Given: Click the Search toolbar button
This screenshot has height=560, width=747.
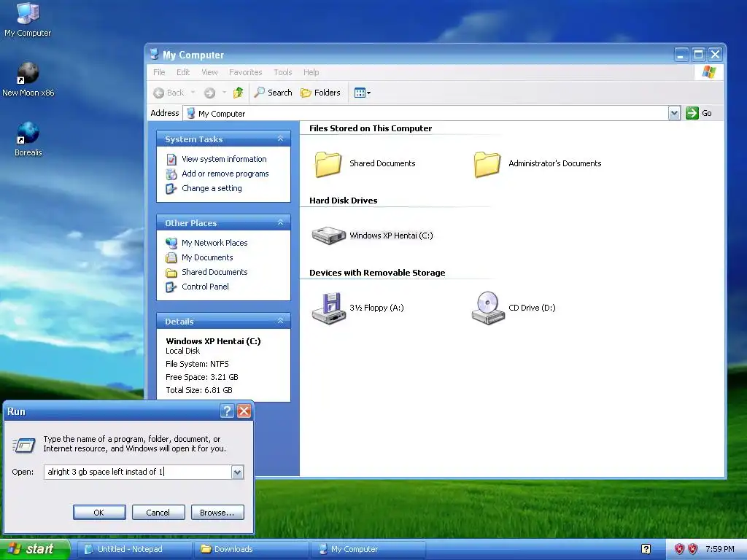Looking at the screenshot, I should point(273,93).
